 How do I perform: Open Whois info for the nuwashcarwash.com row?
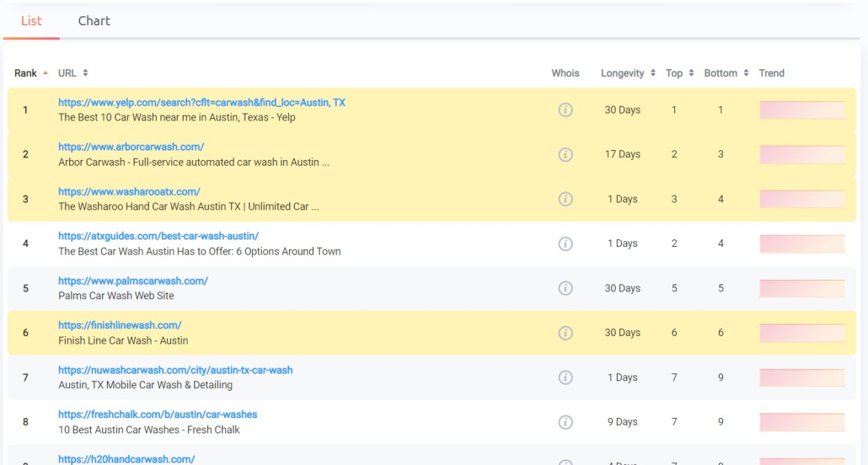(565, 377)
